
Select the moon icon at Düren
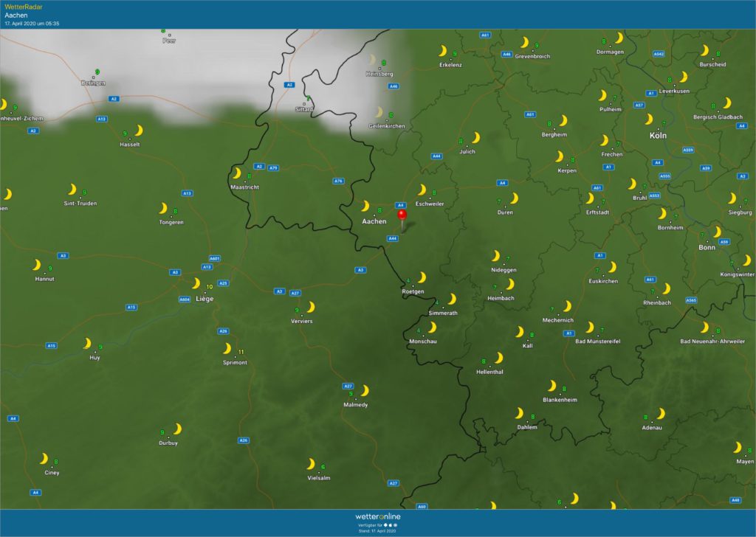[x=515, y=198]
